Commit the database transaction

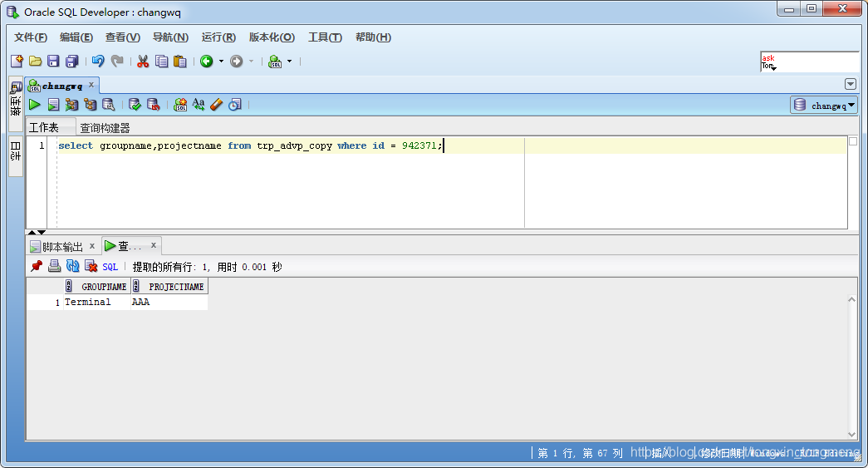pyautogui.click(x=135, y=105)
